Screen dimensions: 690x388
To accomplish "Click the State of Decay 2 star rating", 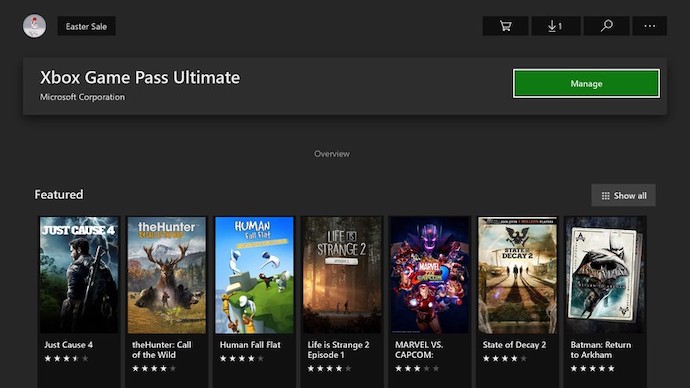I will (x=505, y=359).
